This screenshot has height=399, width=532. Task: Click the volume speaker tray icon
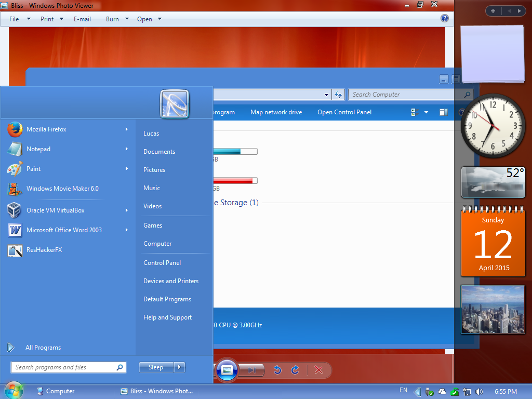point(479,392)
